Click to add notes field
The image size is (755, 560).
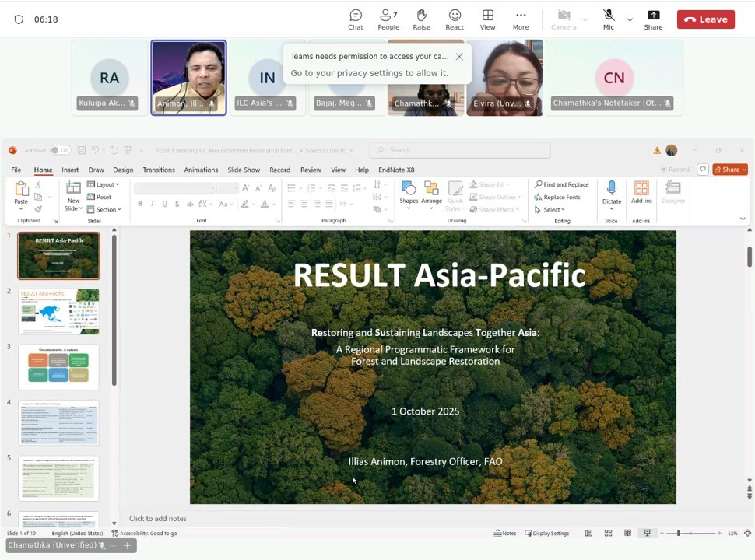click(157, 518)
